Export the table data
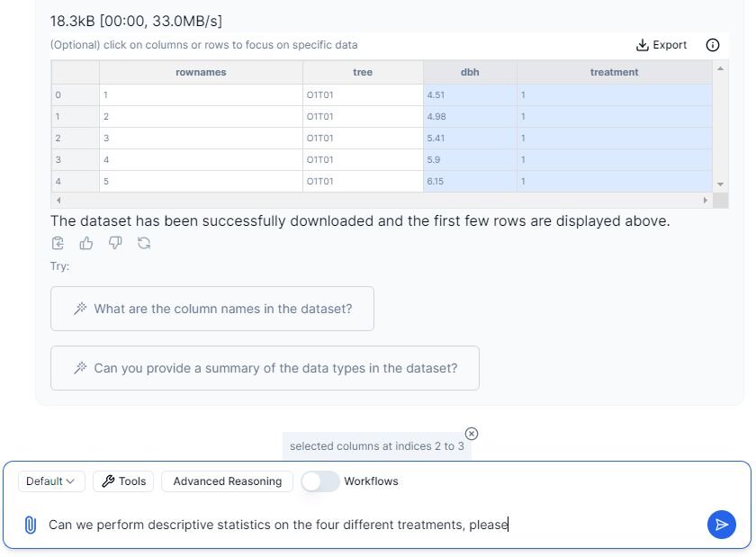This screenshot has width=756, height=557. [661, 45]
